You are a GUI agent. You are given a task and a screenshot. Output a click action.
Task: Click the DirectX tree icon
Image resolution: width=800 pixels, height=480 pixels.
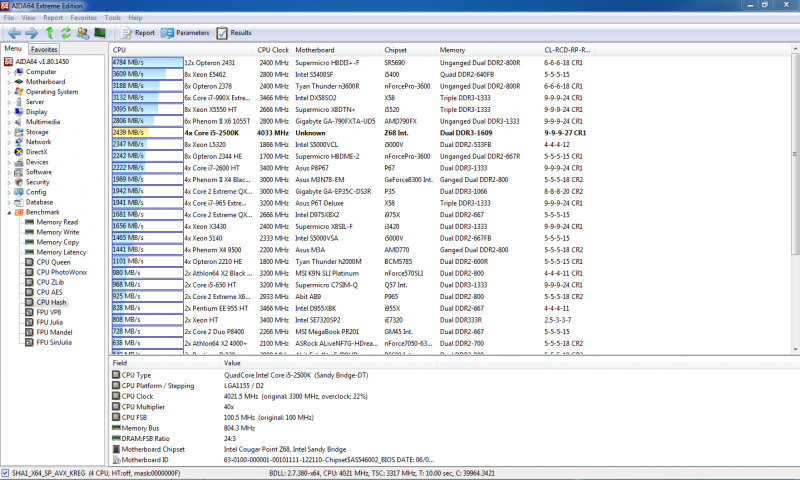pyautogui.click(x=19, y=152)
